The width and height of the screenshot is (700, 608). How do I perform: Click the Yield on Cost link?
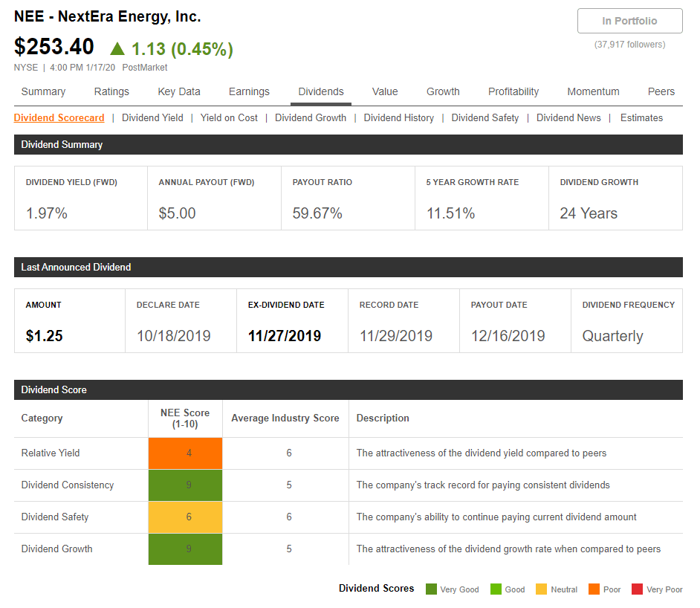click(229, 117)
